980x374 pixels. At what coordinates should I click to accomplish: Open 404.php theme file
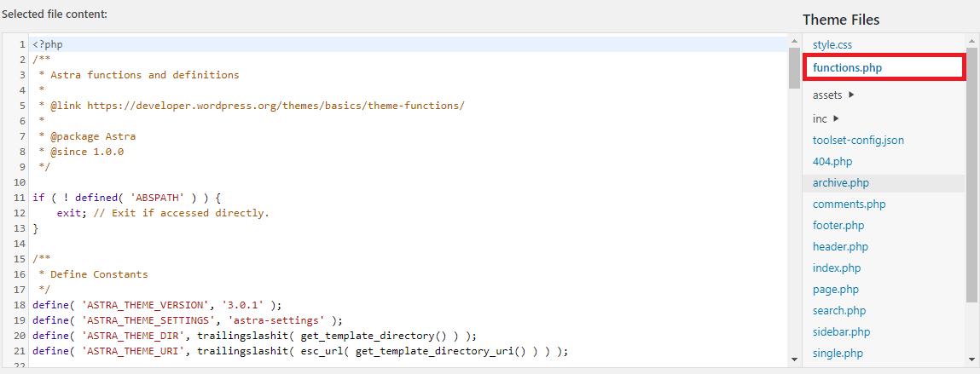[832, 162]
